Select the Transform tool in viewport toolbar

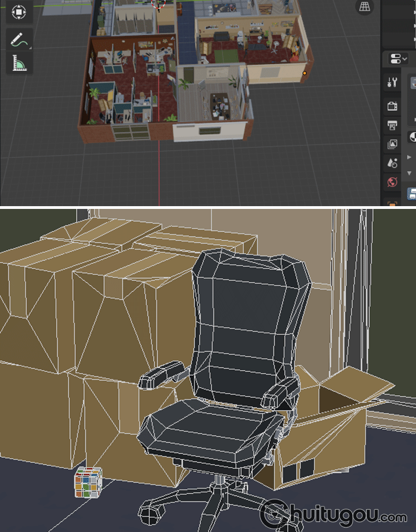(x=19, y=12)
